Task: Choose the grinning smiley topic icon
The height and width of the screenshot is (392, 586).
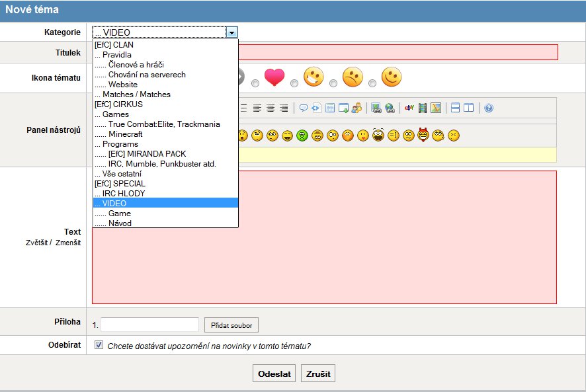Action: coord(314,77)
